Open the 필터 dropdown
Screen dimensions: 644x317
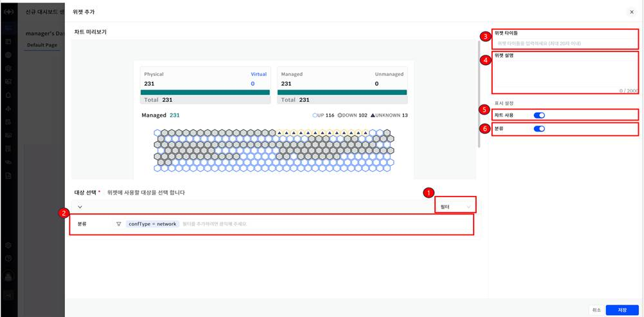click(455, 207)
